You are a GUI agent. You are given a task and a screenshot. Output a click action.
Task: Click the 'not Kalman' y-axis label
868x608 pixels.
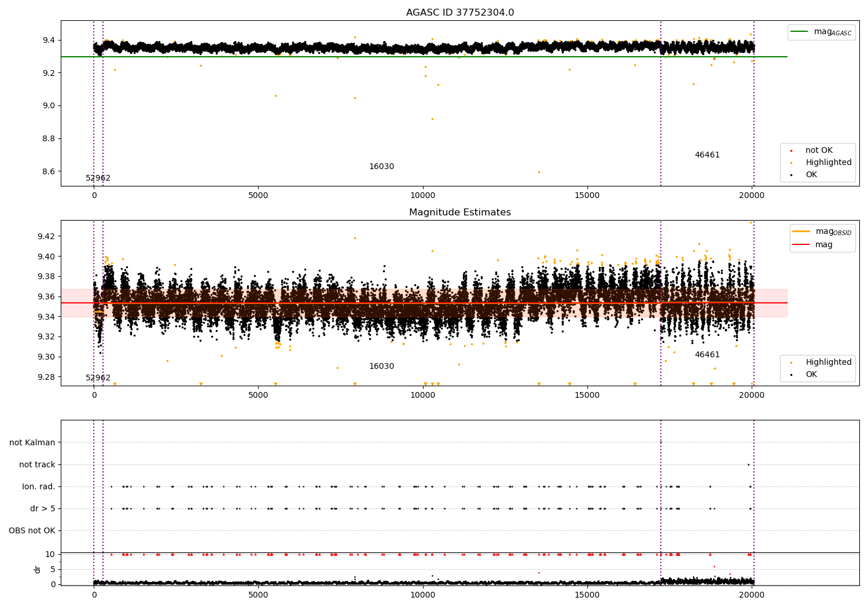click(x=32, y=443)
